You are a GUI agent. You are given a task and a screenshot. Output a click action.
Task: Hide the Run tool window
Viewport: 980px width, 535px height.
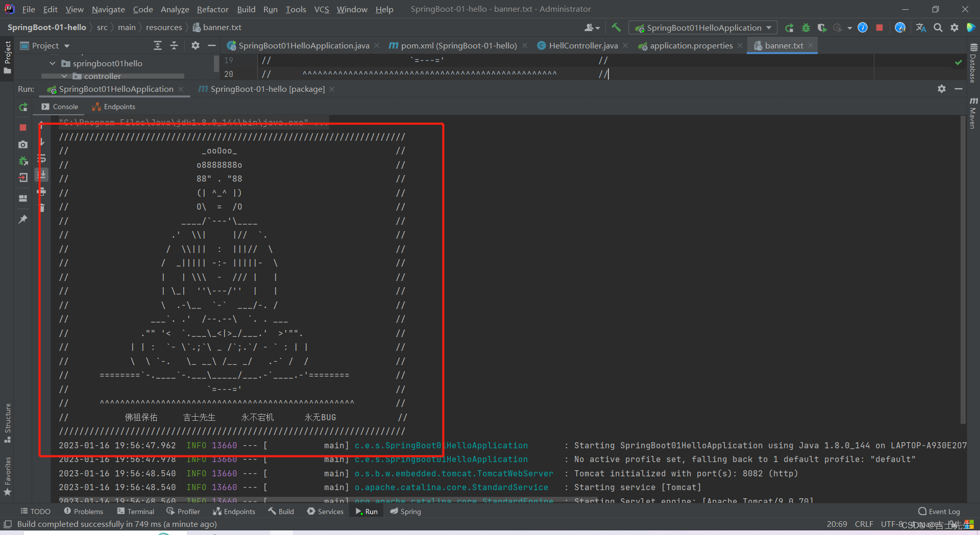[x=959, y=89]
